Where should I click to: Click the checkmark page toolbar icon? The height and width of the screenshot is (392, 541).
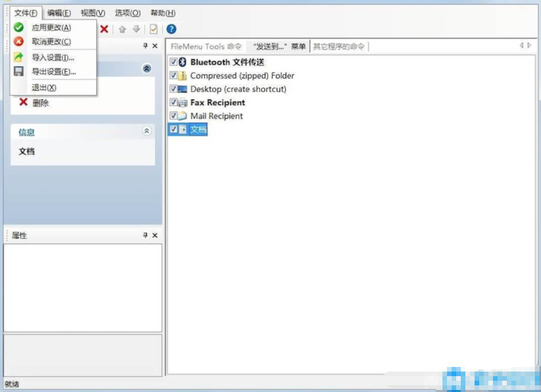(154, 29)
